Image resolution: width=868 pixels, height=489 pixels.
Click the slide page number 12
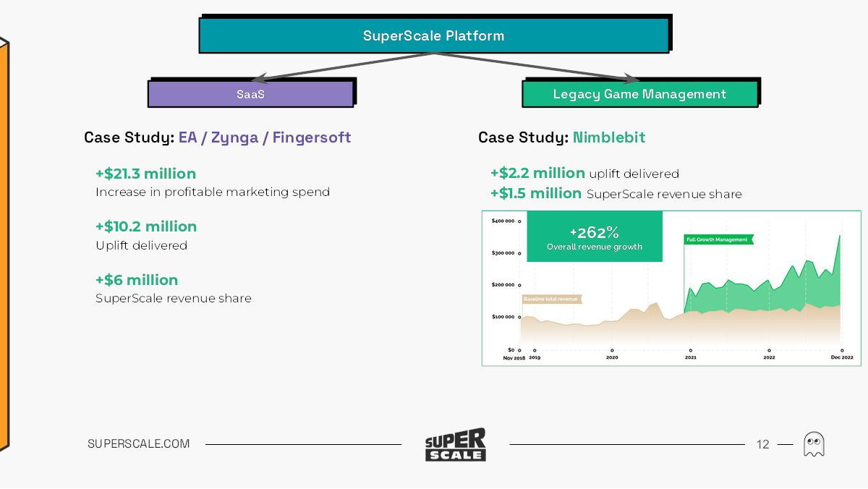tap(763, 444)
